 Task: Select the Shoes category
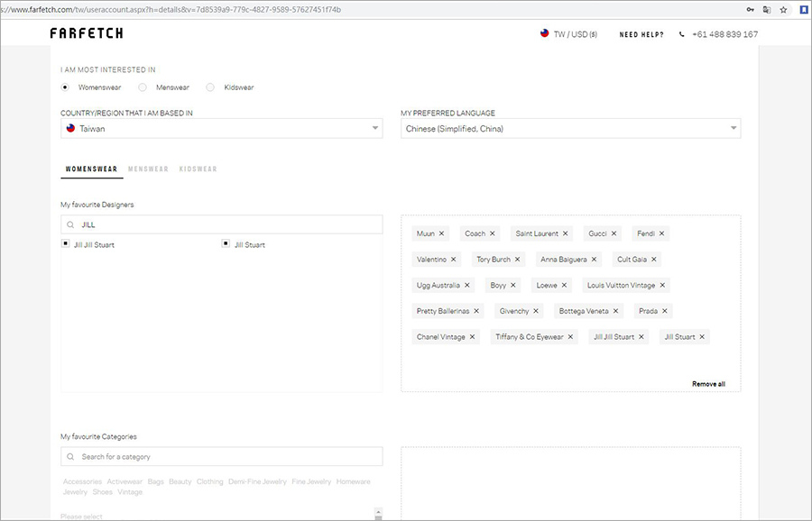coord(103,492)
